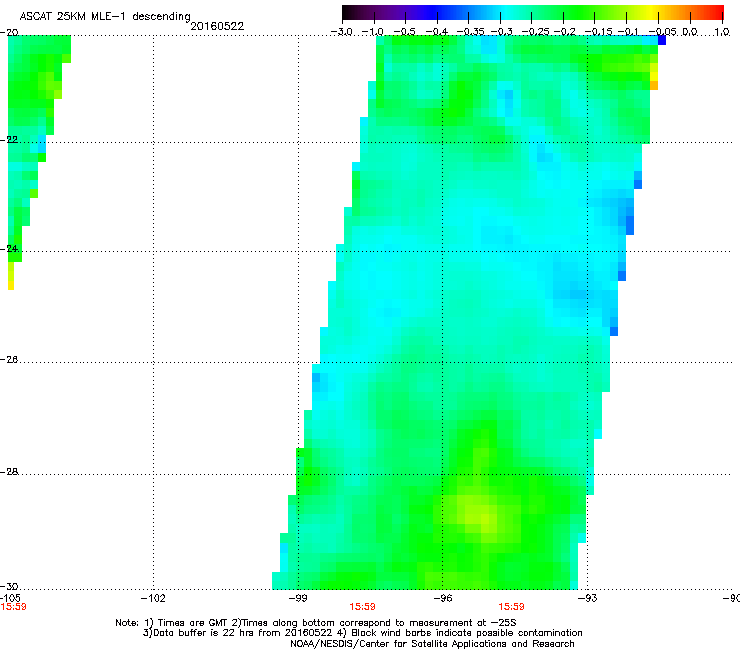This screenshot has width=740, height=650.
Task: Click the -105 longitude axis label
Action: tap(10, 598)
